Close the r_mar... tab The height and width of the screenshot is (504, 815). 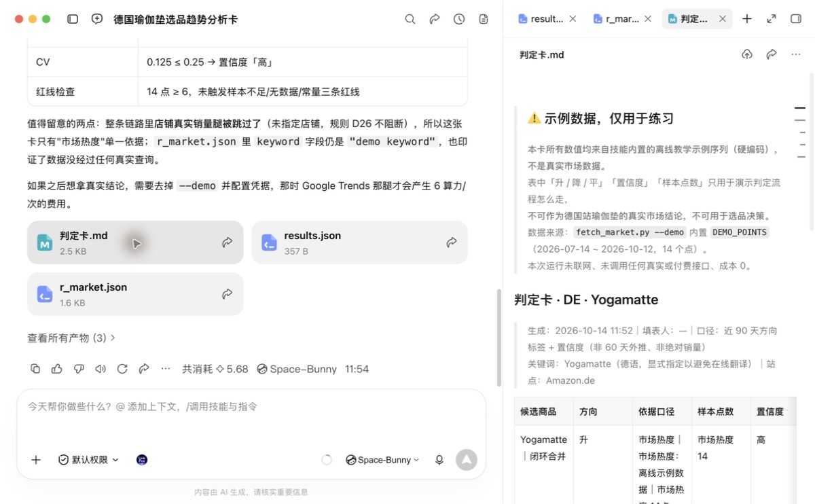point(648,19)
